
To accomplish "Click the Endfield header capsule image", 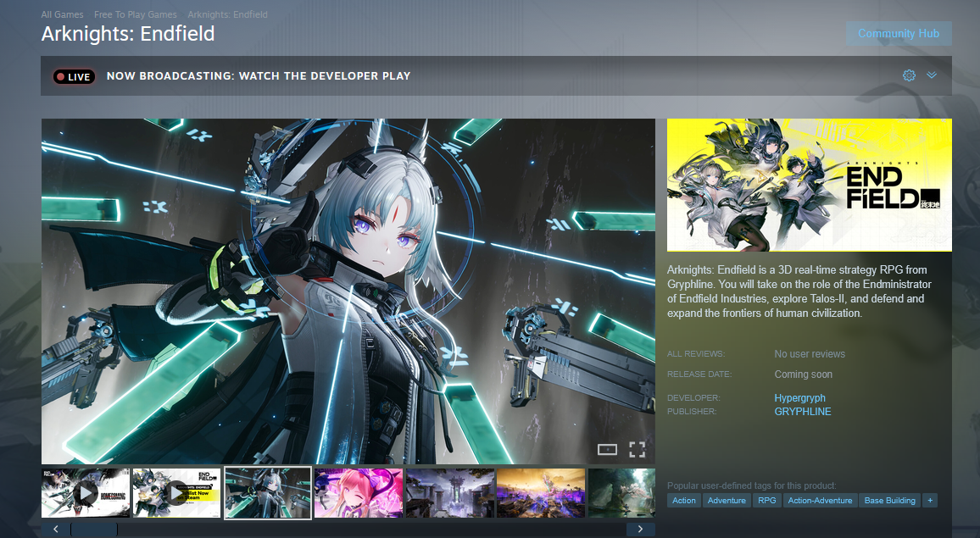I will point(810,185).
